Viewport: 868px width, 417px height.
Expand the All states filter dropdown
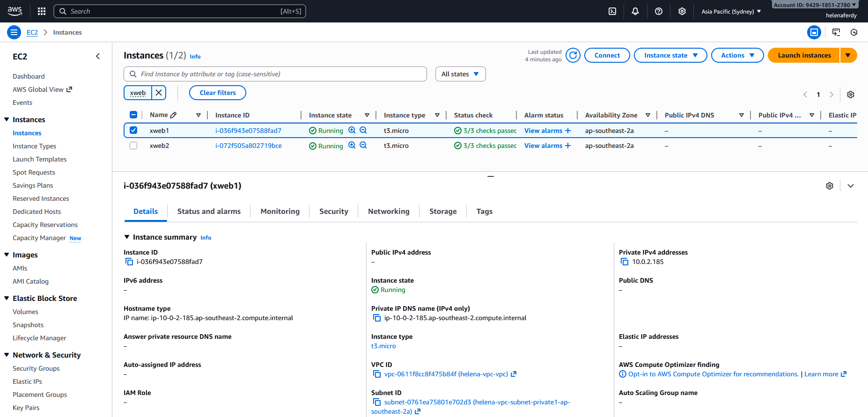(x=460, y=74)
